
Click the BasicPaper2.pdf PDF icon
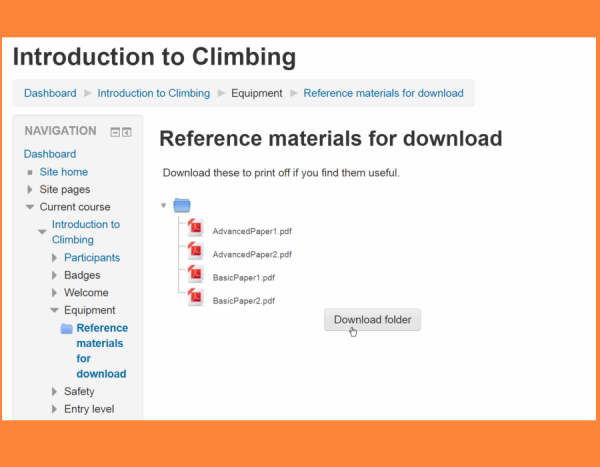[x=196, y=299]
